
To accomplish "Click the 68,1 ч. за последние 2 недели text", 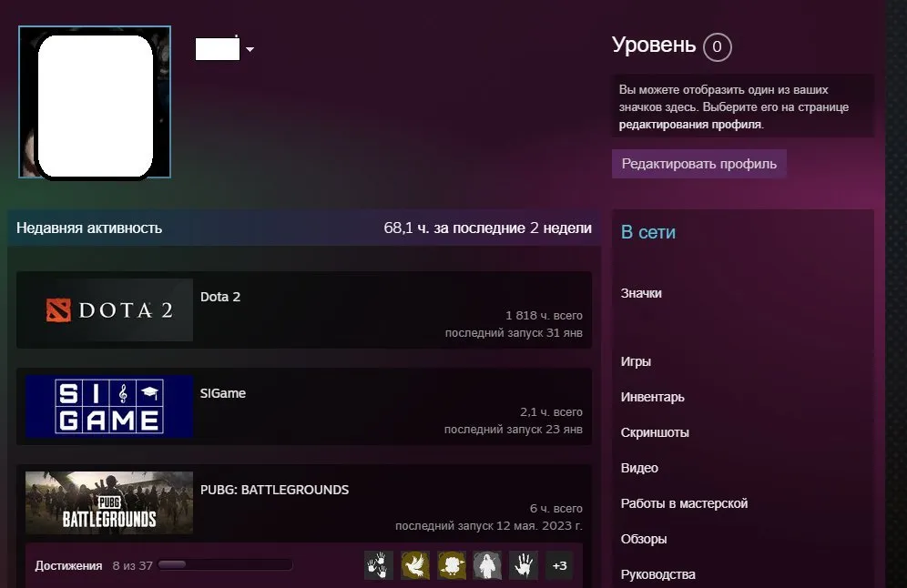I will click(x=487, y=228).
